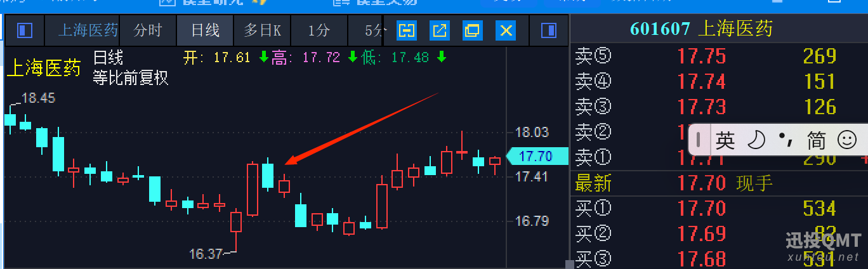Screen dimensions: 868x269
Task: Toggle the right side panel icon
Action: (548, 30)
